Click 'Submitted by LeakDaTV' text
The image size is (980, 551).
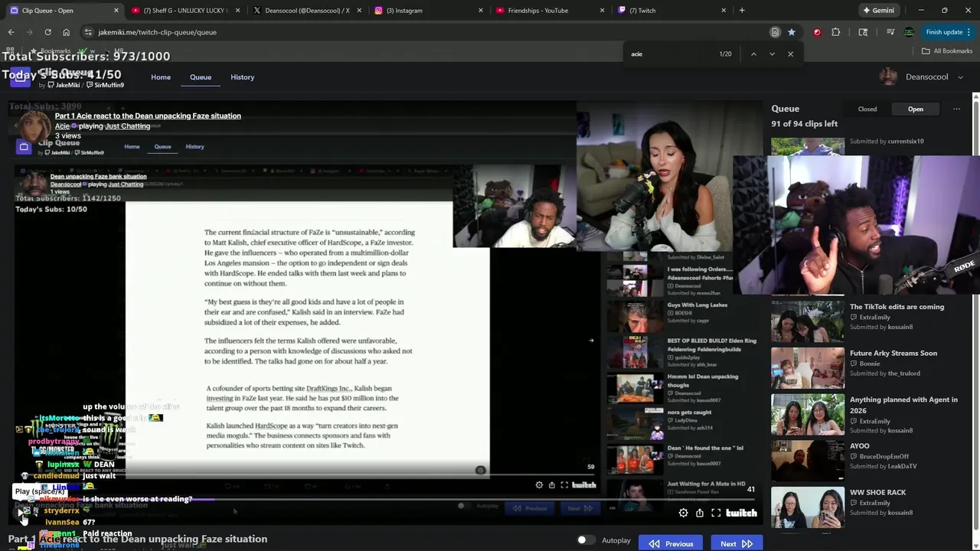pyautogui.click(x=883, y=466)
